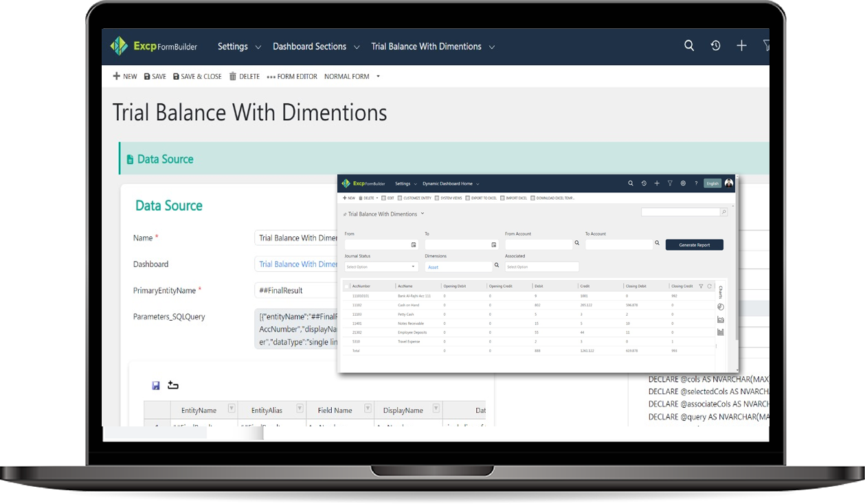Tick the select-all checkbox in grid header
Screen dimensions: 865x504
point(347,286)
